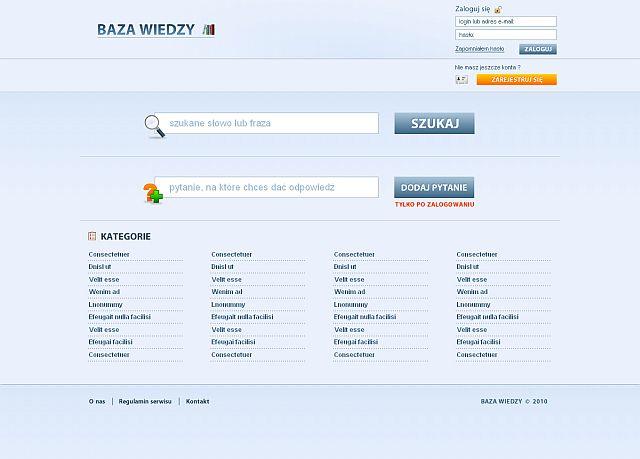Image resolution: width=640 pixels, height=459 pixels.
Task: Open the Kontakt footer link
Action: pos(197,401)
